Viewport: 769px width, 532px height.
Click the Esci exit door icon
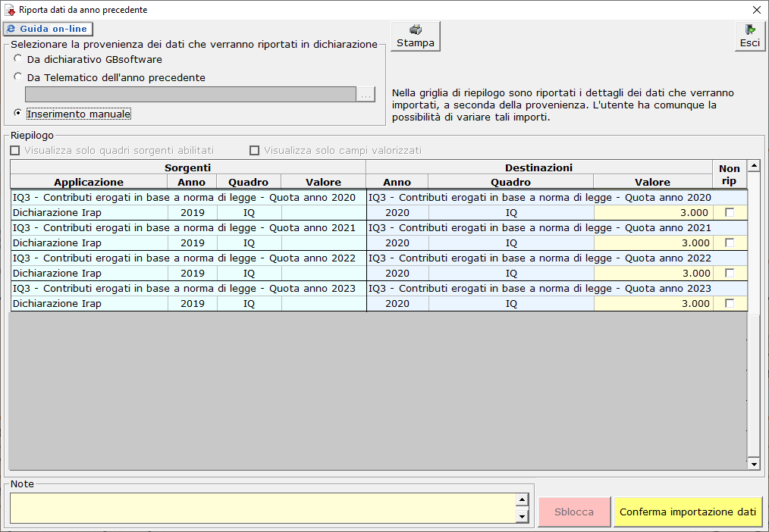(x=749, y=30)
